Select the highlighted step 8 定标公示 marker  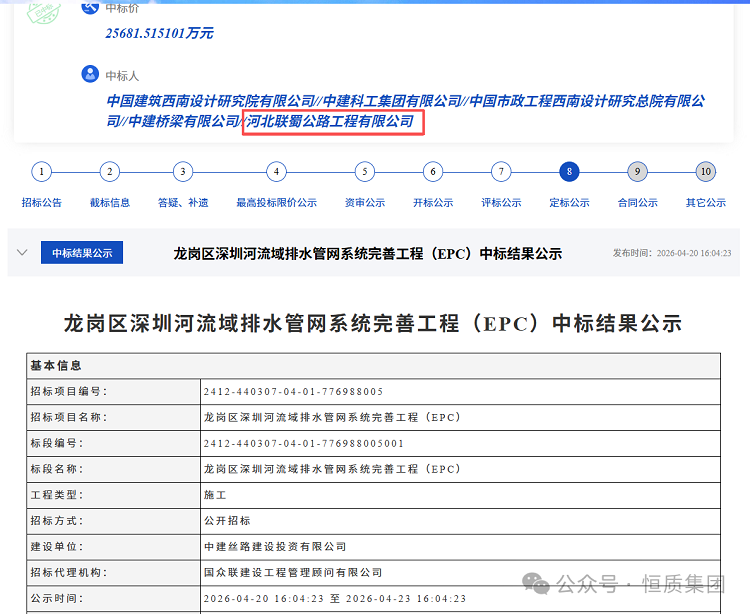pyautogui.click(x=569, y=172)
